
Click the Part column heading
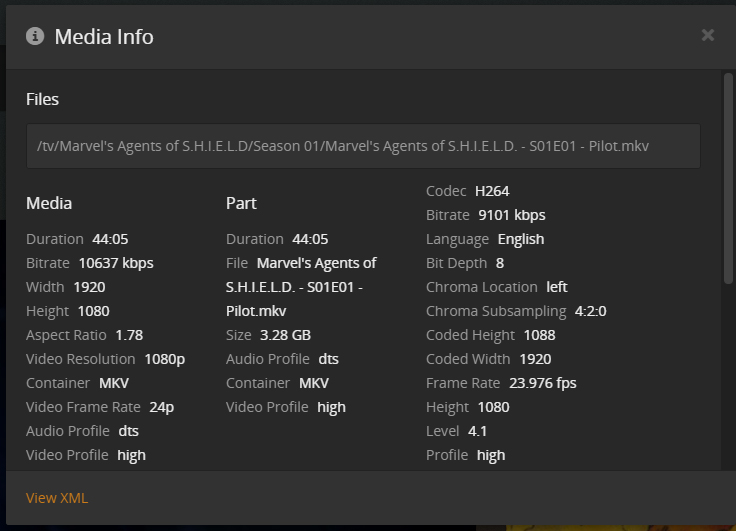point(241,203)
